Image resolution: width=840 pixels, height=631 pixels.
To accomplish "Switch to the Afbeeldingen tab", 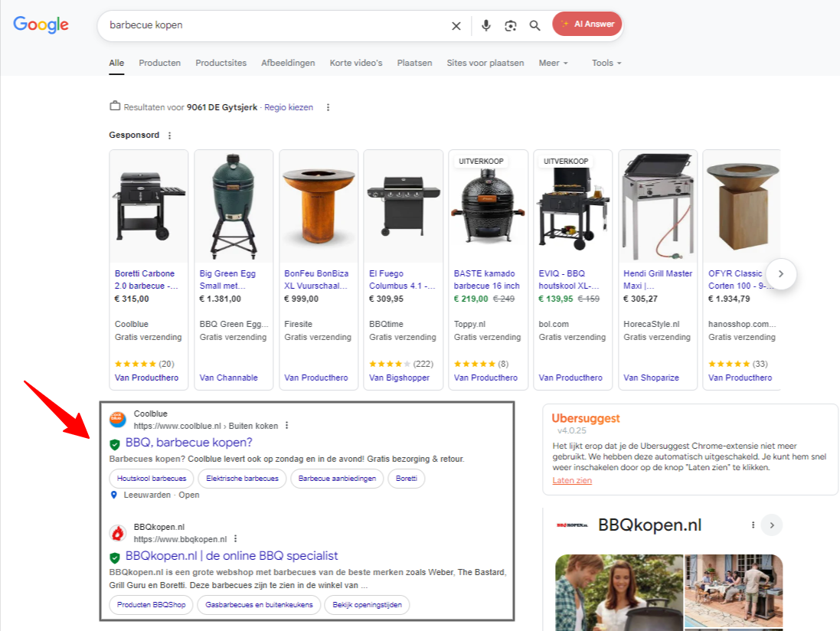I will (x=288, y=63).
